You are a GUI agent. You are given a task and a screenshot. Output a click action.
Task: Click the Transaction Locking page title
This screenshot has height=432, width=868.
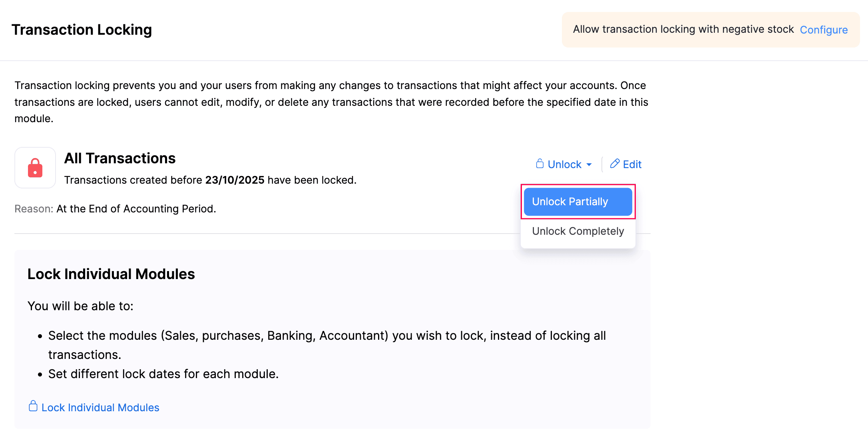82,30
